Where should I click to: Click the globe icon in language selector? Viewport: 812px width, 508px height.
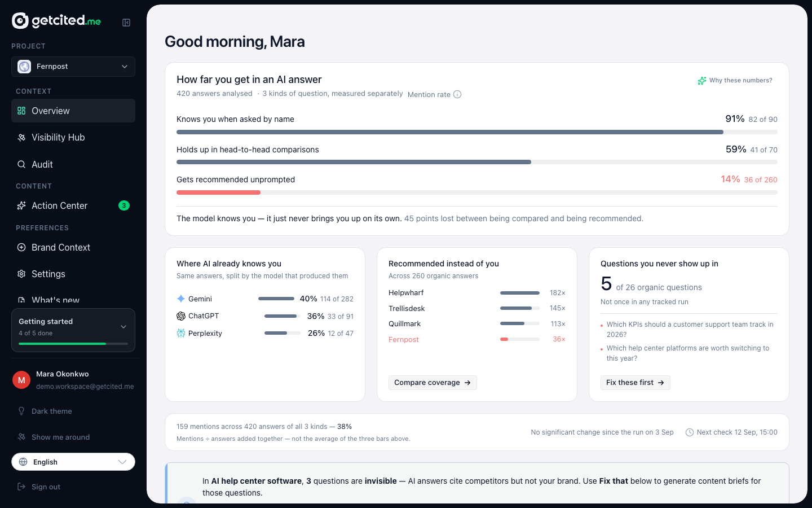coord(23,462)
